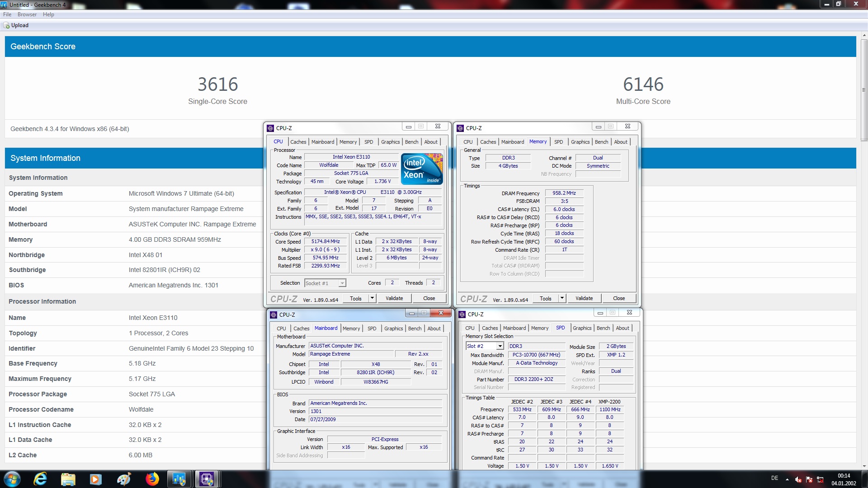Click the Multi-Core Score 6146
Screen dimensions: 868x488
[x=643, y=84]
